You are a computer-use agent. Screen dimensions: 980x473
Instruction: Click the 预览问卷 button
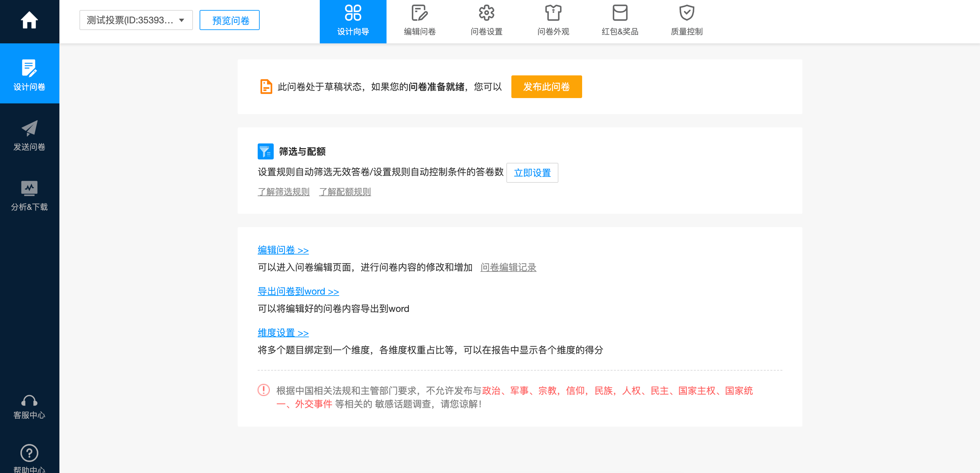(x=230, y=20)
